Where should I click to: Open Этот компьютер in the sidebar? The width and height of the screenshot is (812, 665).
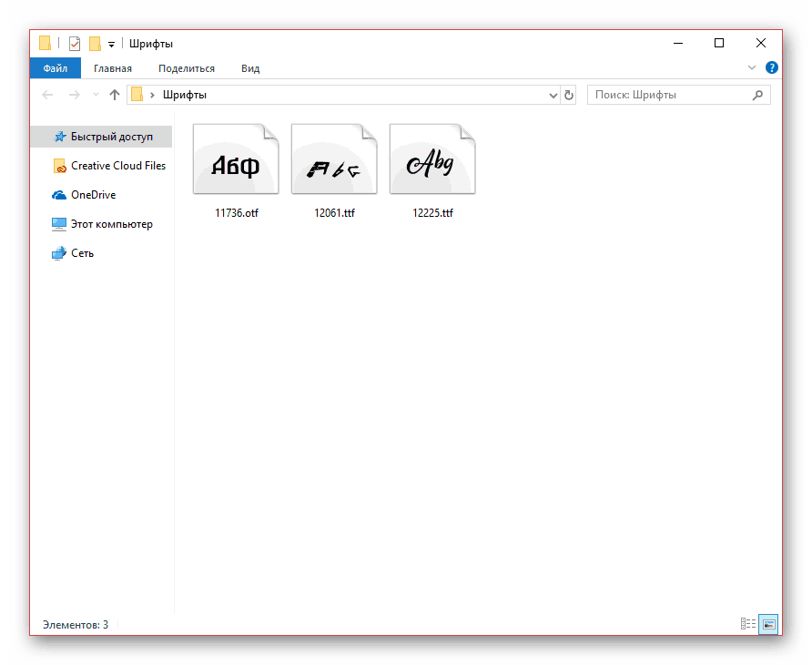(x=111, y=224)
